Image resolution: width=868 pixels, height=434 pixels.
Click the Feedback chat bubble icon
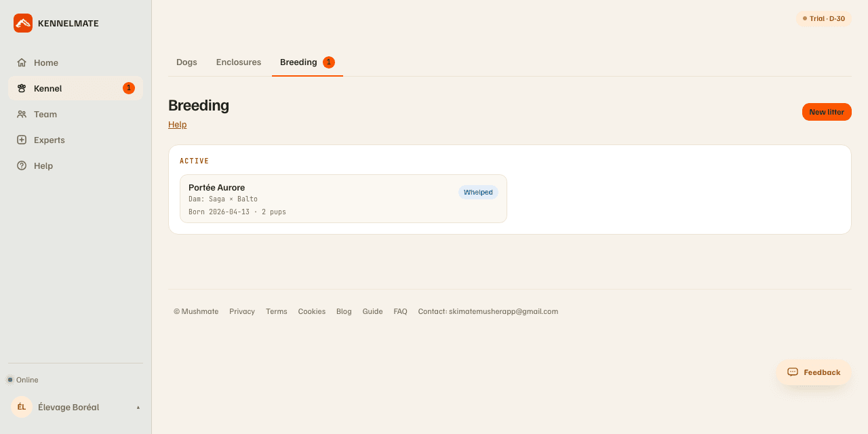[793, 372]
